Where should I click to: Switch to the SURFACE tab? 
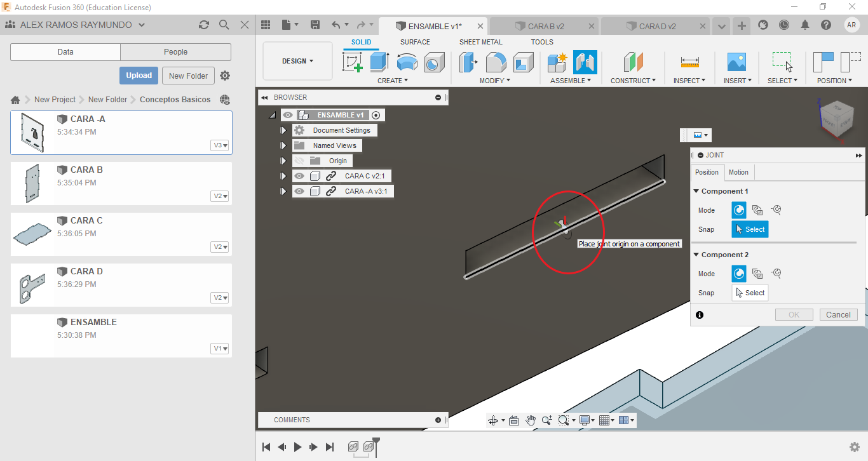(415, 42)
